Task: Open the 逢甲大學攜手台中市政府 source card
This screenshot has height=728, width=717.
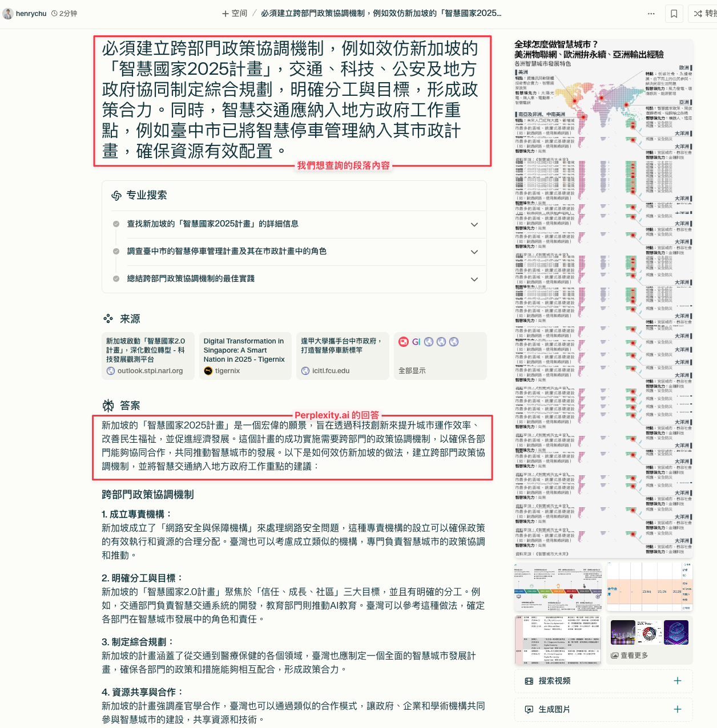Action: coord(343,356)
